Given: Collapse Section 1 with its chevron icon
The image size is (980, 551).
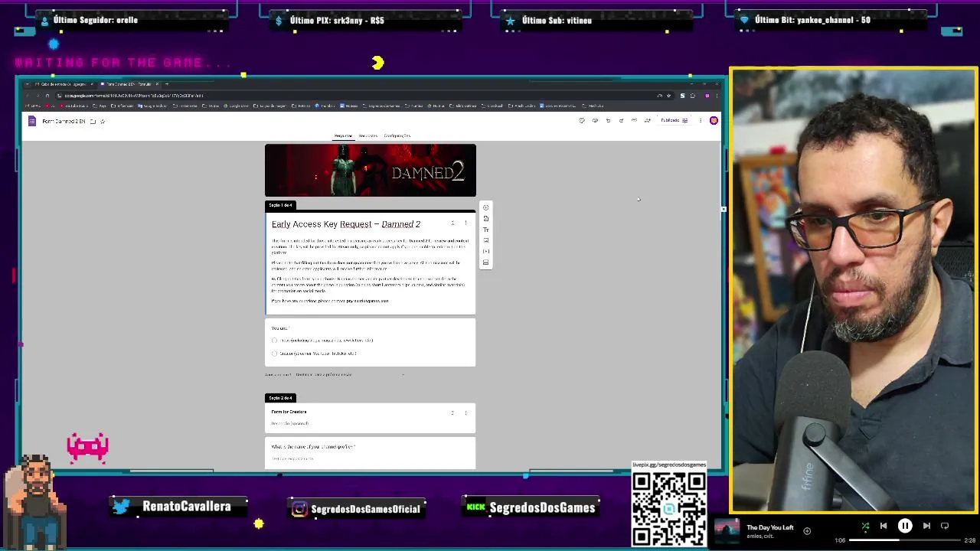Looking at the screenshot, I should click(452, 223).
